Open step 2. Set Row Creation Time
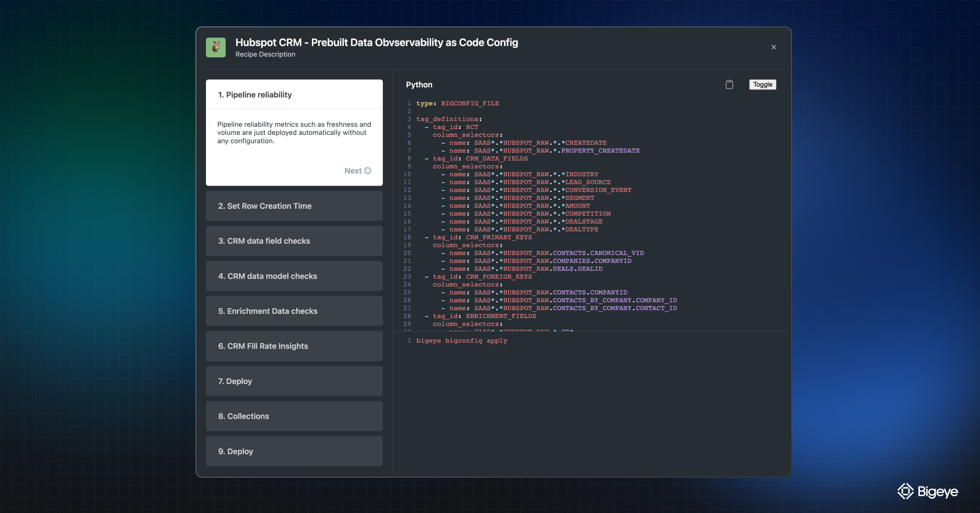Image resolution: width=980 pixels, height=513 pixels. [294, 206]
